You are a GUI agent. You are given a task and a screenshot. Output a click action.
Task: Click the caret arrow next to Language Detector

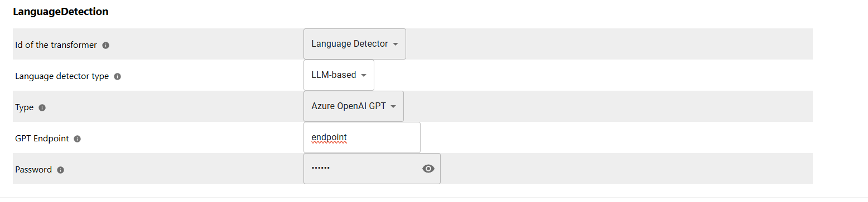coord(396,45)
